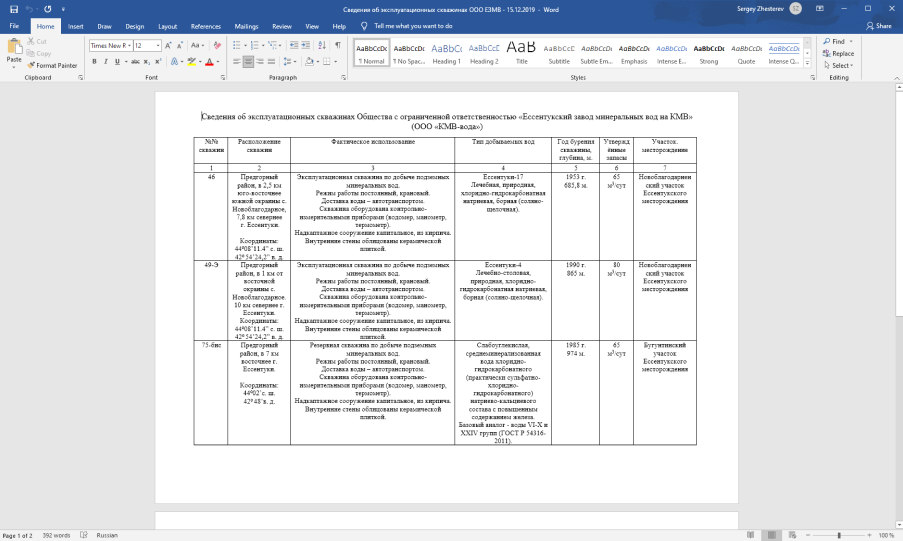
Task: Apply the Heading 1 style
Action: (446, 53)
